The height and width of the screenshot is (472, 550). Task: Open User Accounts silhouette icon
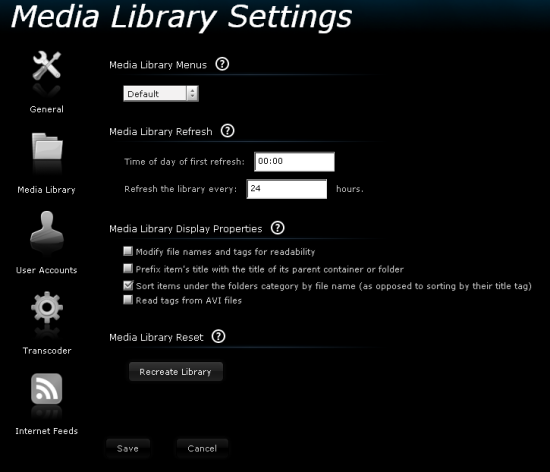click(47, 228)
